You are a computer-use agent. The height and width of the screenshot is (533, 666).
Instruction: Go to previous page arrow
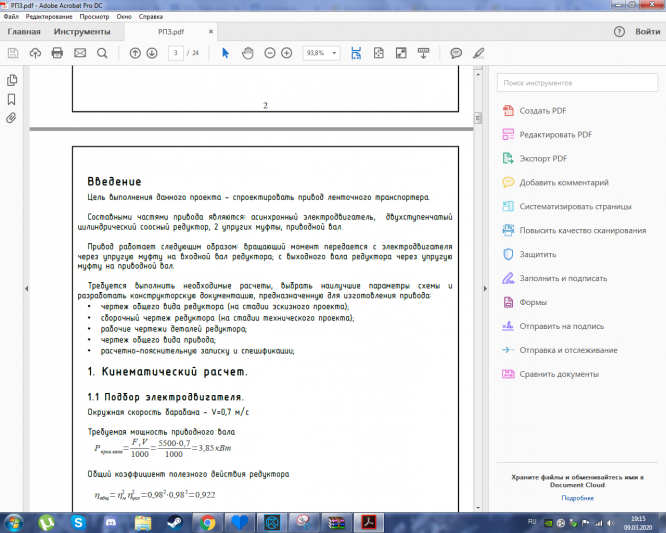[135, 53]
